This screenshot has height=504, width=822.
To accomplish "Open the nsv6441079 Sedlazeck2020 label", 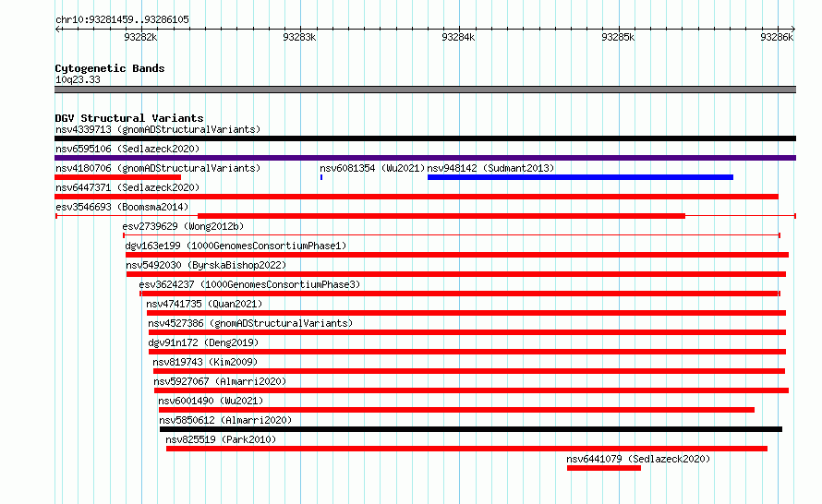I will 638,459.
